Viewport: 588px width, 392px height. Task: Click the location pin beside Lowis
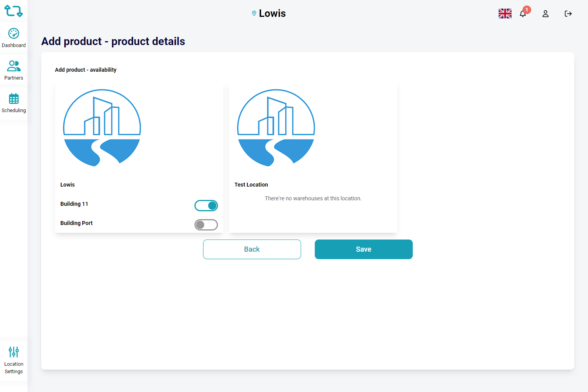tap(254, 14)
